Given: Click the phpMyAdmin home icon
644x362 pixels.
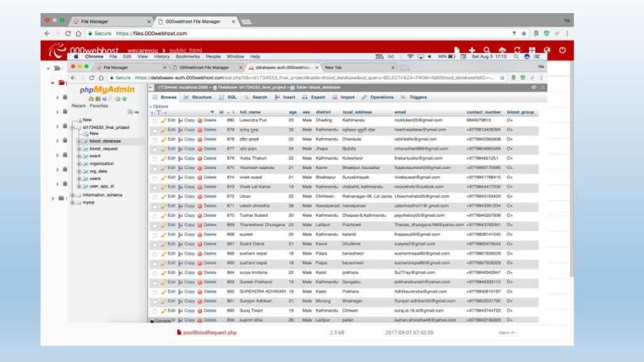Looking at the screenshot, I should pyautogui.click(x=92, y=99).
